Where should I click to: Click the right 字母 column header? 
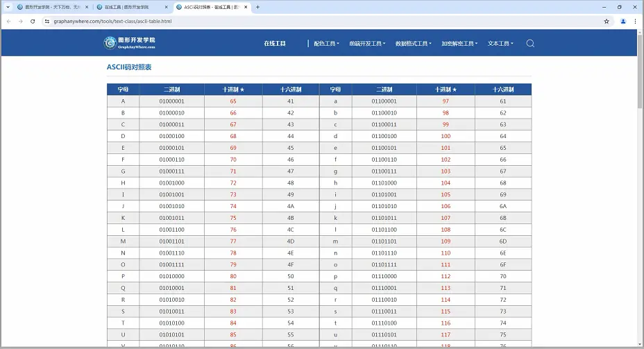336,89
